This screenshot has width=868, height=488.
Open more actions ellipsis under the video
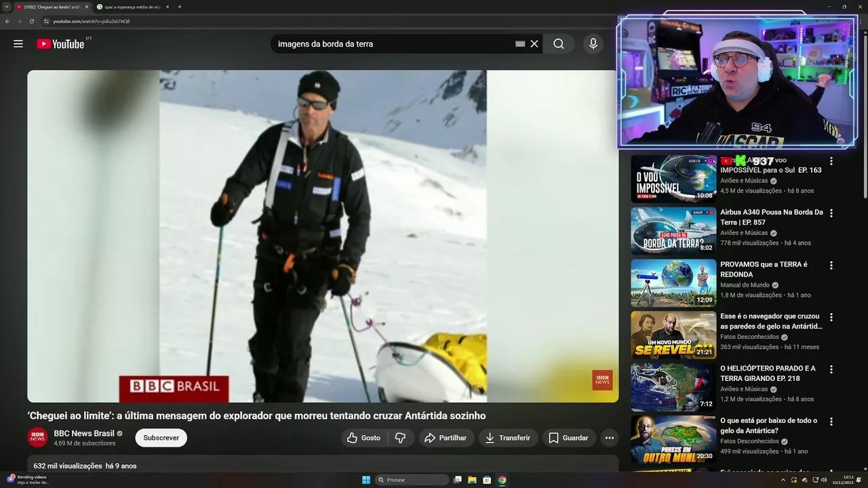click(610, 438)
